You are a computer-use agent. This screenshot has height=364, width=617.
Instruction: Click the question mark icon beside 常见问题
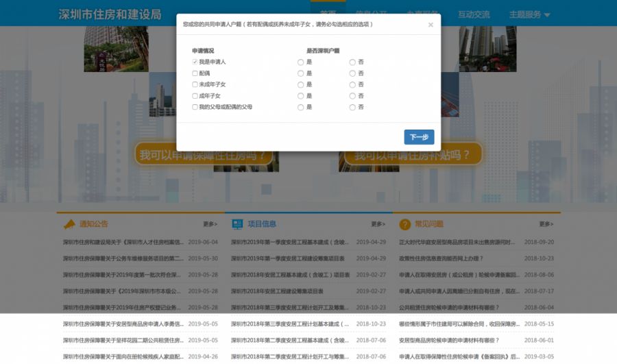[405, 224]
